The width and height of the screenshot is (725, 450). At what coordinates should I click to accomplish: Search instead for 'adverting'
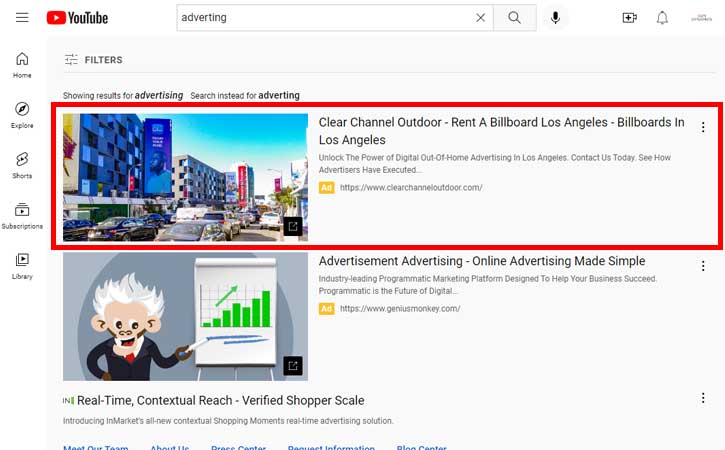click(279, 95)
